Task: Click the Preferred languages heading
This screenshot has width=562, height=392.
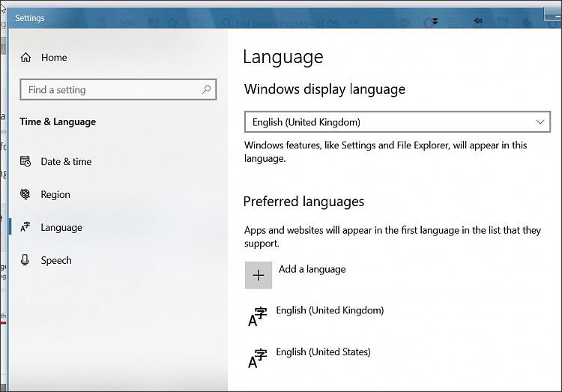Action: [303, 202]
